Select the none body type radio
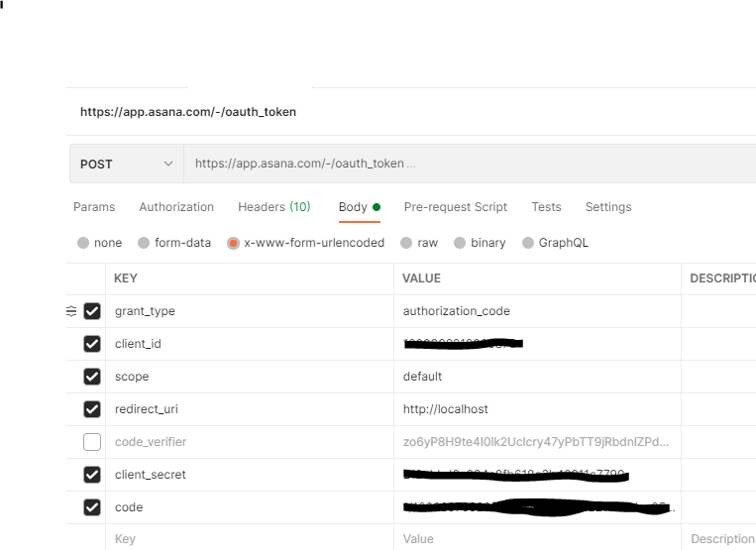The image size is (756, 550). 83,243
